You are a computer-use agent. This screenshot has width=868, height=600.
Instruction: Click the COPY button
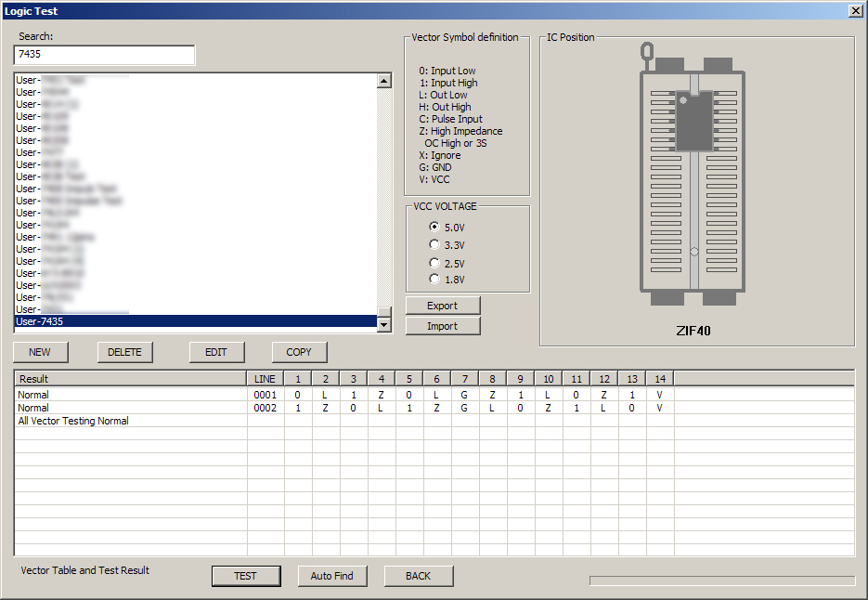point(299,352)
